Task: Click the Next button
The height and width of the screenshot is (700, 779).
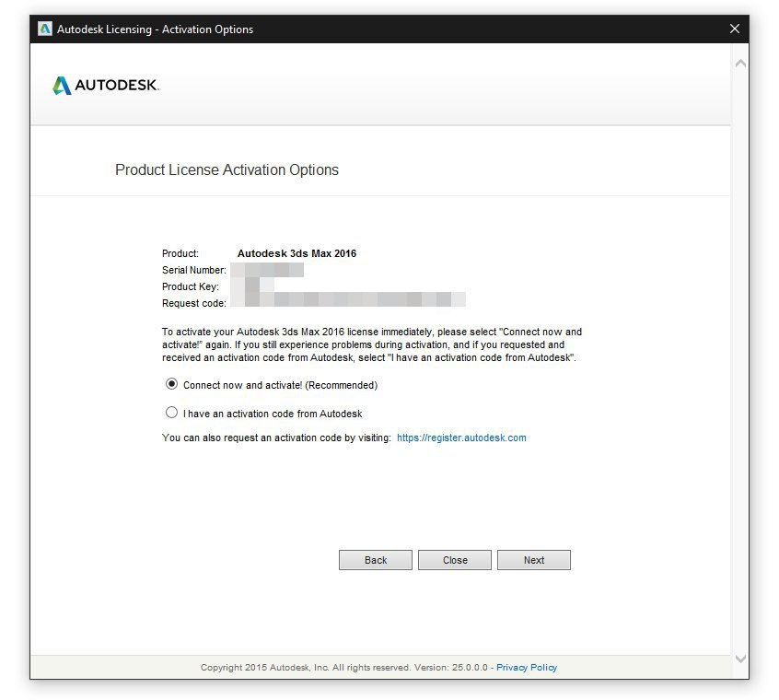Action: click(x=533, y=560)
